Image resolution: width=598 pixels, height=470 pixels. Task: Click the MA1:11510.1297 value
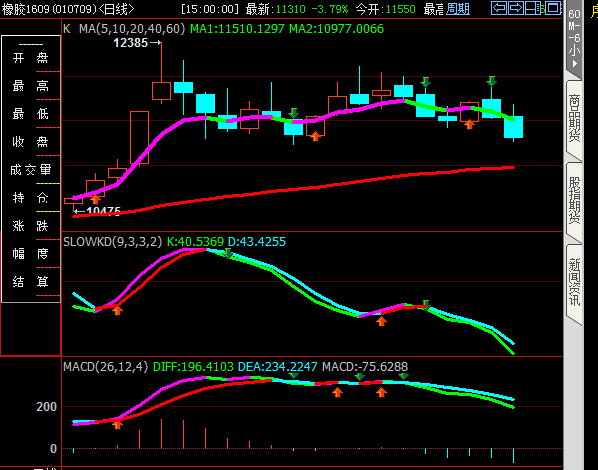[237, 29]
